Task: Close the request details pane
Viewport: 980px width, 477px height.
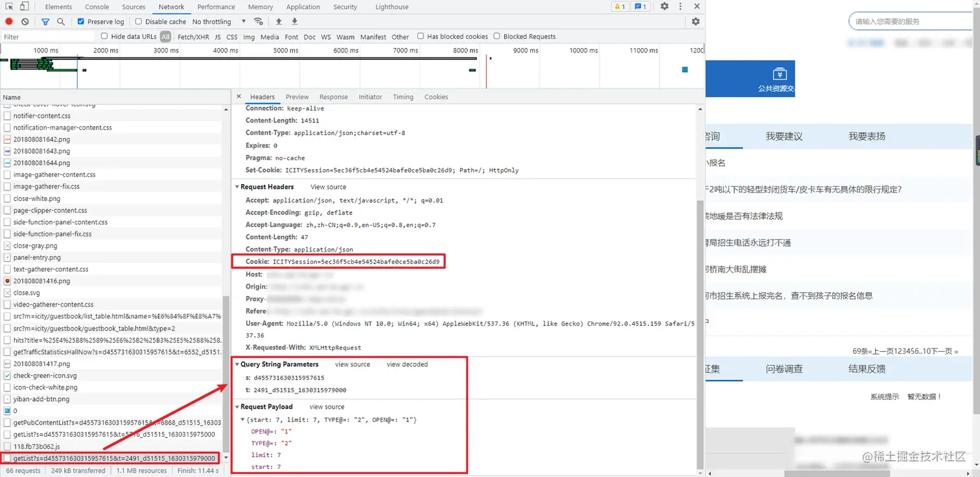Action: (239, 97)
